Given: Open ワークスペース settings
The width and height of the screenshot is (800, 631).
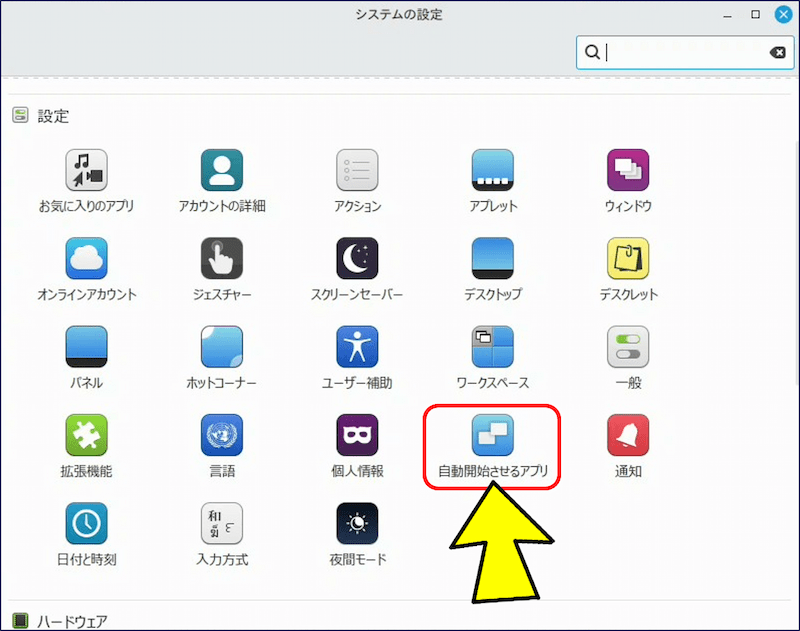Looking at the screenshot, I should tap(492, 346).
